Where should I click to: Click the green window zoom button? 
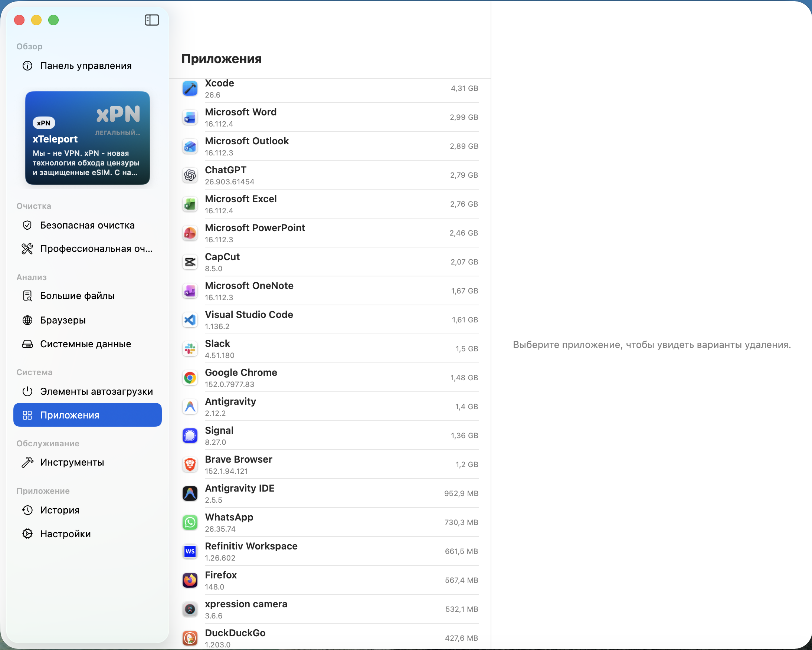click(53, 20)
